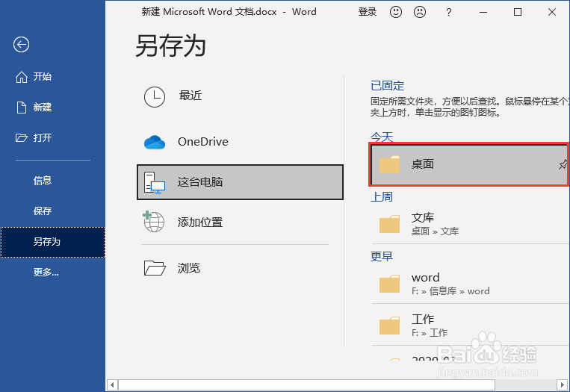Click 登录 to sign in

367,12
